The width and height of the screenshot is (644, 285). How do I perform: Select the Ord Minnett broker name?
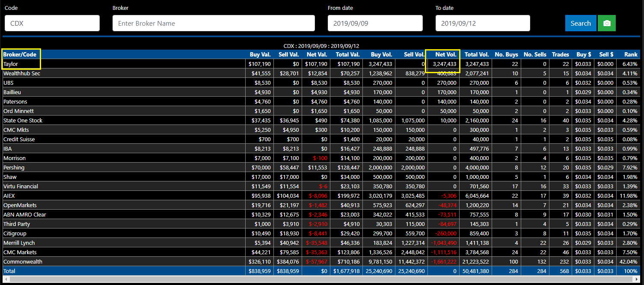(18, 111)
